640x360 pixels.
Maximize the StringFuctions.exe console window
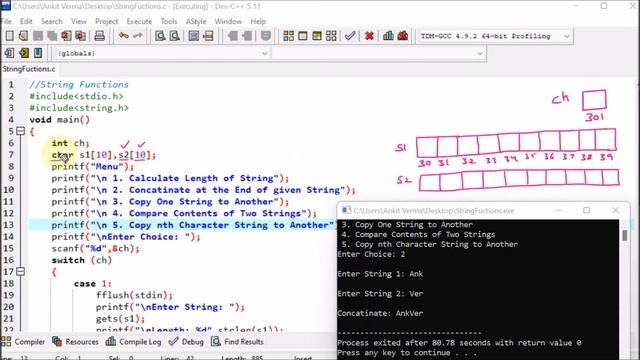(x=587, y=210)
